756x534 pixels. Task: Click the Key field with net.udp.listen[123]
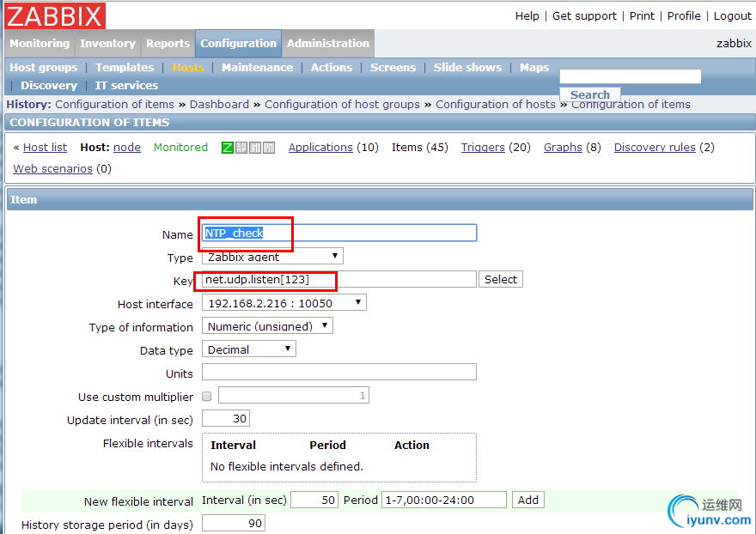(x=339, y=279)
